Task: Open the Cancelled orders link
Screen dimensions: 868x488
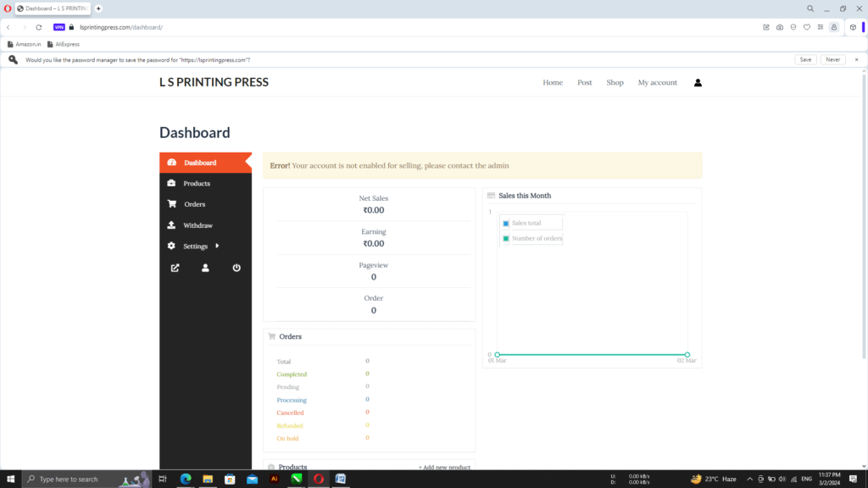Action: 290,413
